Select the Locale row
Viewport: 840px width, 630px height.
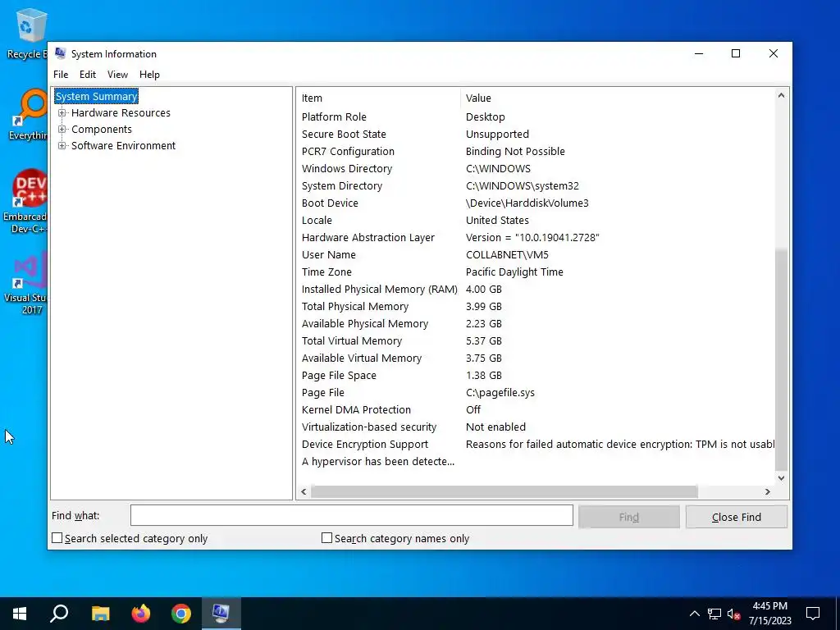(x=536, y=220)
